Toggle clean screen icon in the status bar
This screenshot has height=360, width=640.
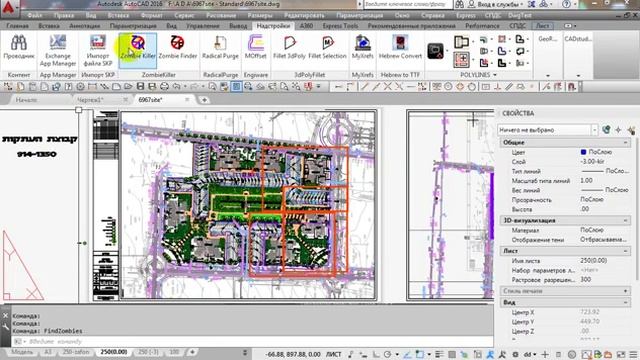[621, 354]
